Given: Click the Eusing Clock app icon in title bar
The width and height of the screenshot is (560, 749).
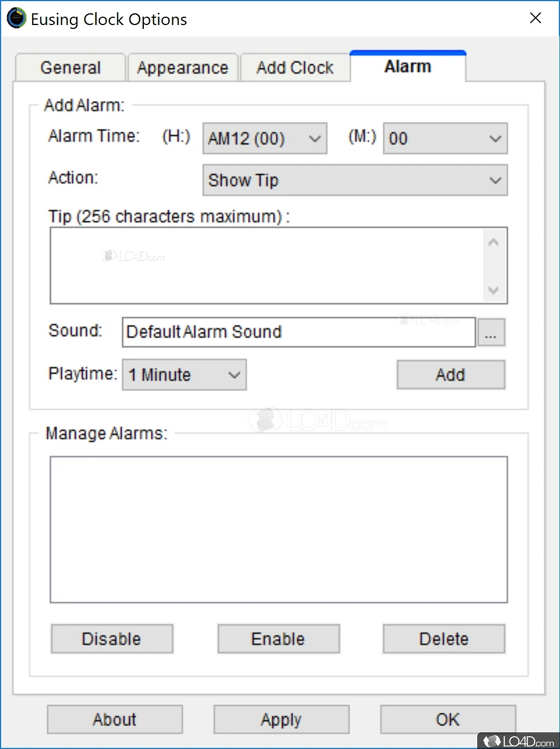Looking at the screenshot, I should [16, 18].
